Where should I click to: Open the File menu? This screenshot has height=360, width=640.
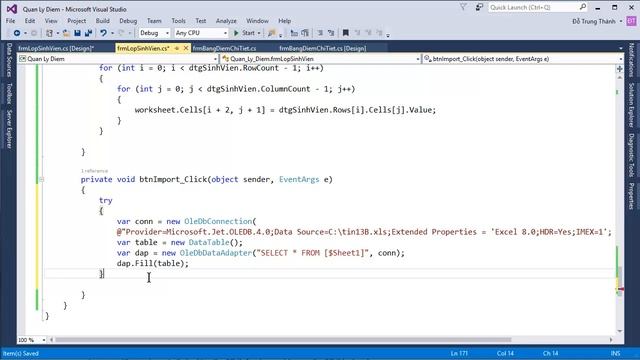point(11,21)
